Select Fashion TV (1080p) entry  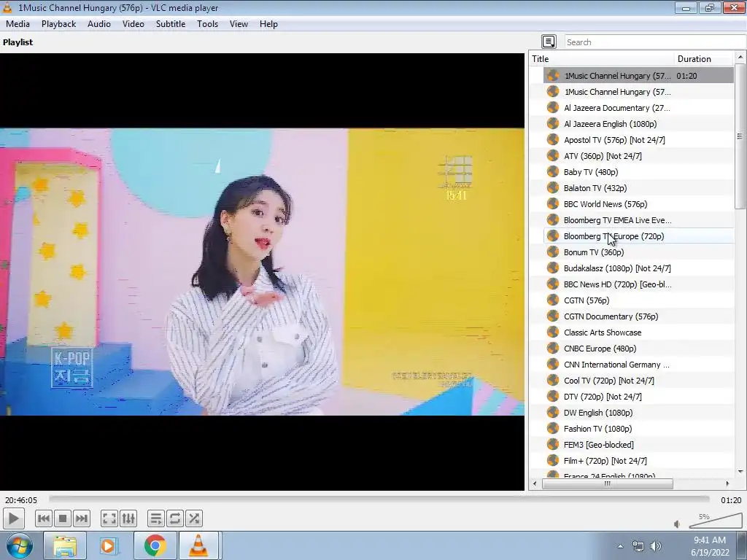pos(638,429)
